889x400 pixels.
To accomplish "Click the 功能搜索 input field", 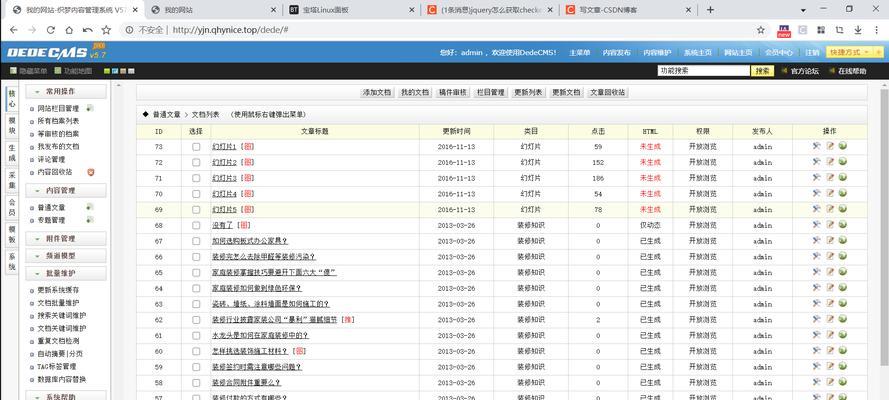I will 704,71.
